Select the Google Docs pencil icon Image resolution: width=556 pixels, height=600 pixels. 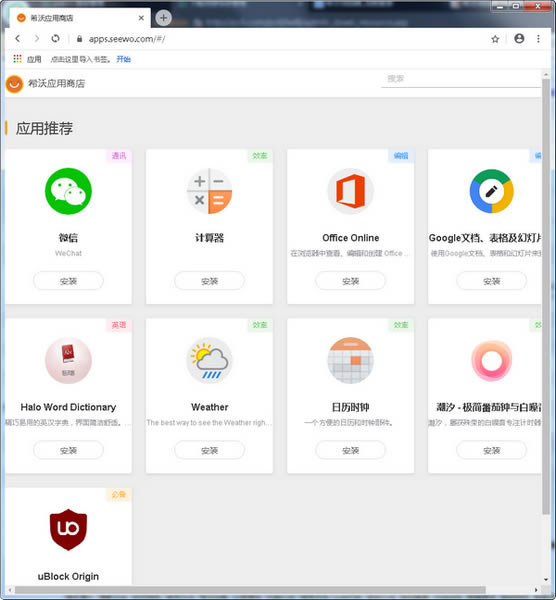(x=491, y=191)
